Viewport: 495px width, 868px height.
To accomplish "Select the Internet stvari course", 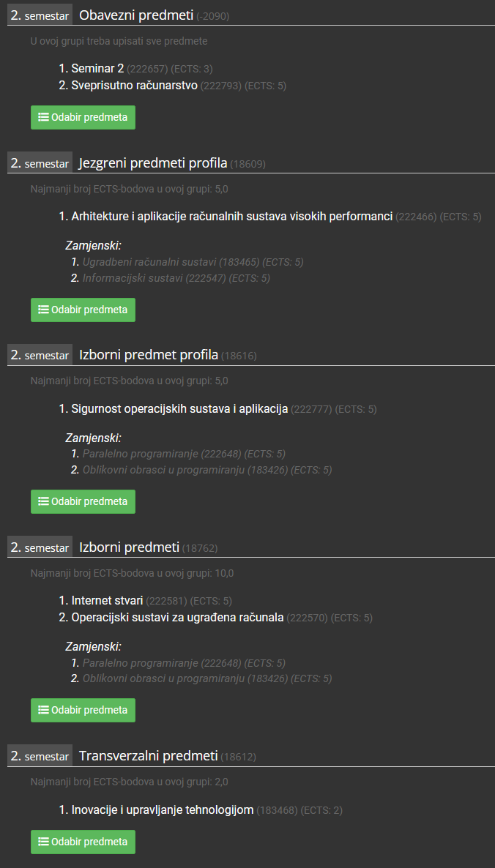I will [x=108, y=601].
